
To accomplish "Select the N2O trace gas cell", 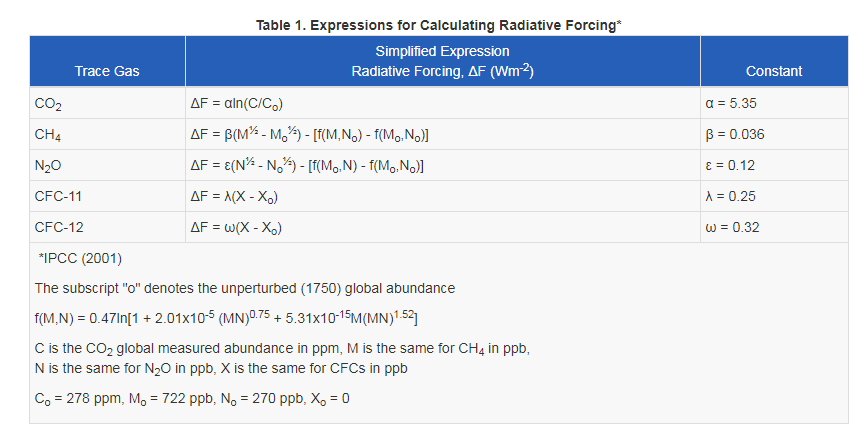I will 47,166.
